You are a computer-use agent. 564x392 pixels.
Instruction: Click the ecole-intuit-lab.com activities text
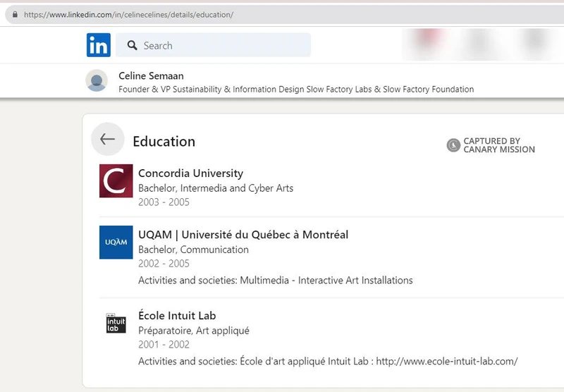(x=447, y=361)
